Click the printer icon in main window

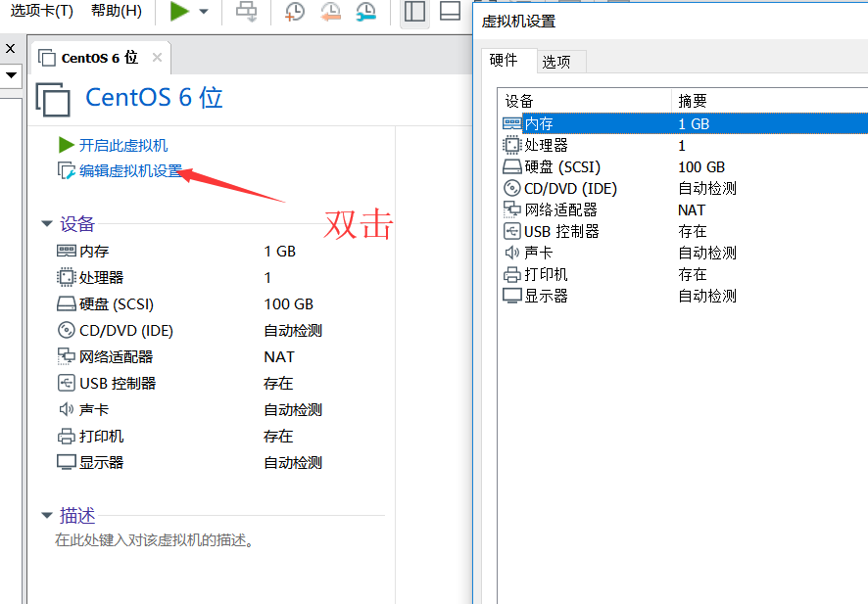[x=67, y=437]
